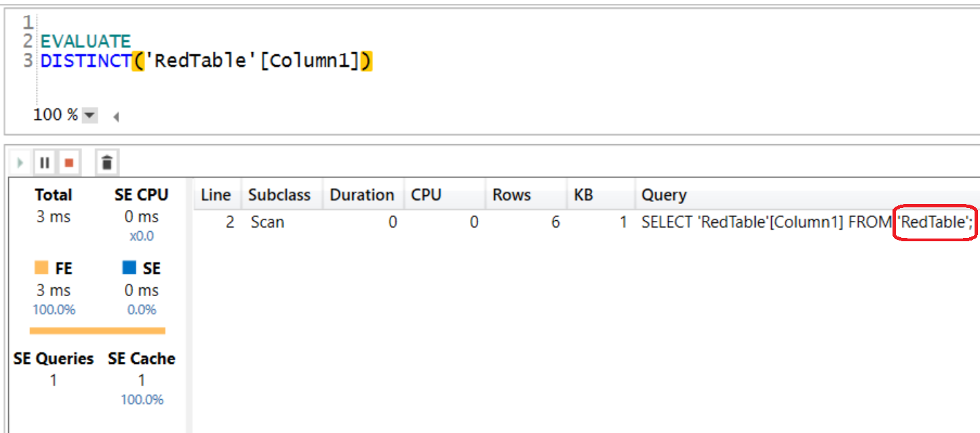980x433 pixels.
Task: Sort by the Rows column header
Action: [x=511, y=195]
